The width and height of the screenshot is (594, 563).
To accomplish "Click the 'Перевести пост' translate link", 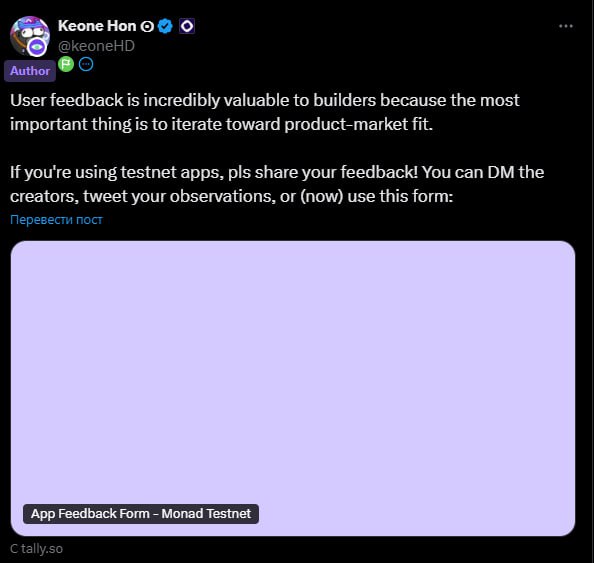I will 56,219.
